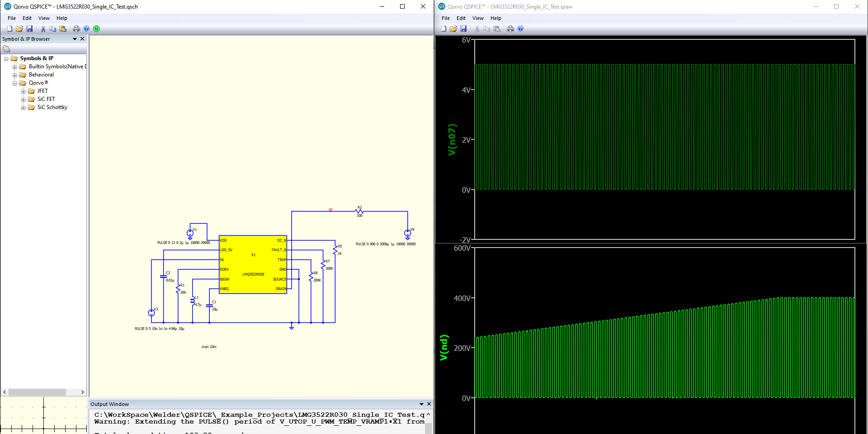Cut selection using scissors icon in schematic toolbar
The height and width of the screenshot is (434, 868).
tap(43, 29)
